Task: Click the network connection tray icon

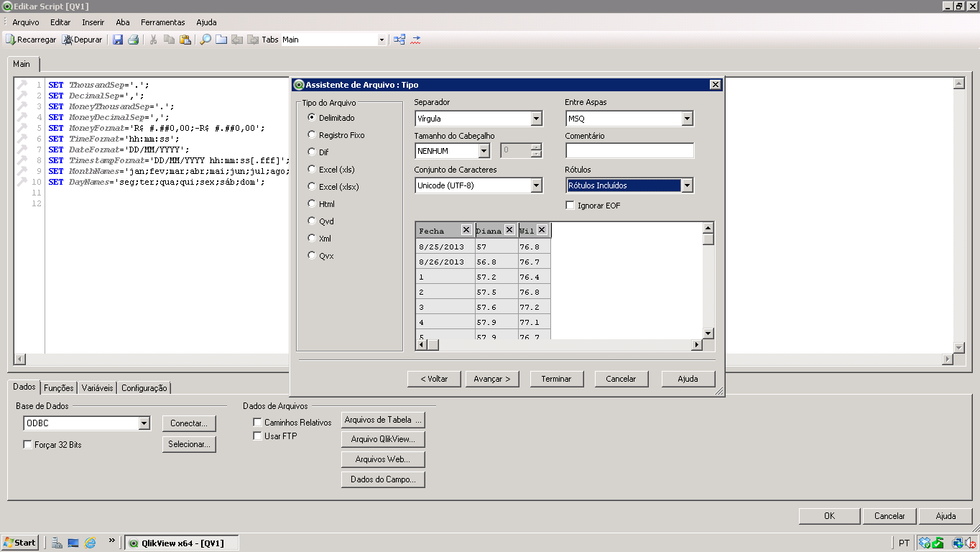Action: (x=957, y=543)
